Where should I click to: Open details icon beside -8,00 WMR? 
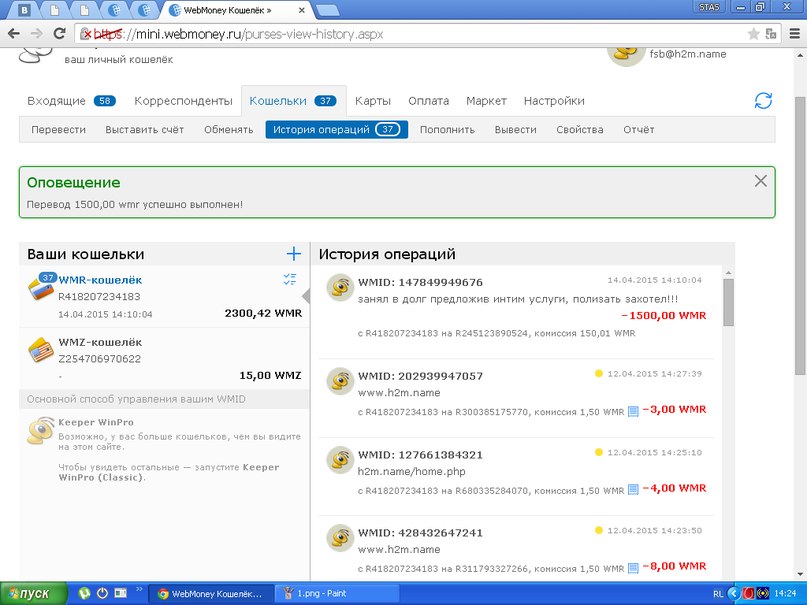tap(633, 568)
